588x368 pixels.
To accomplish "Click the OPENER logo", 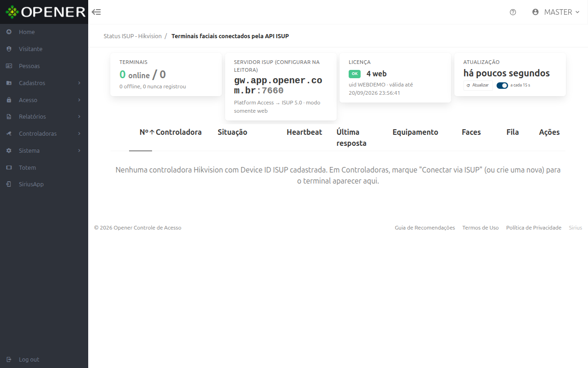I will [x=45, y=12].
